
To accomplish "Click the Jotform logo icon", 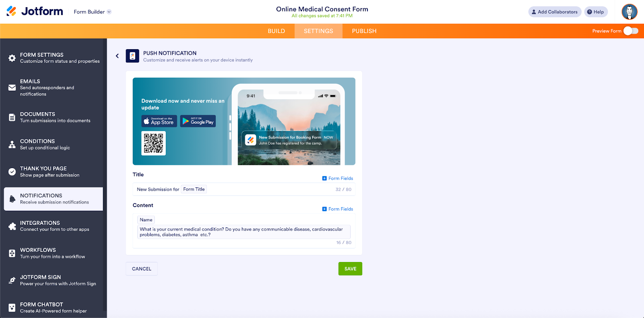I will [x=12, y=11].
